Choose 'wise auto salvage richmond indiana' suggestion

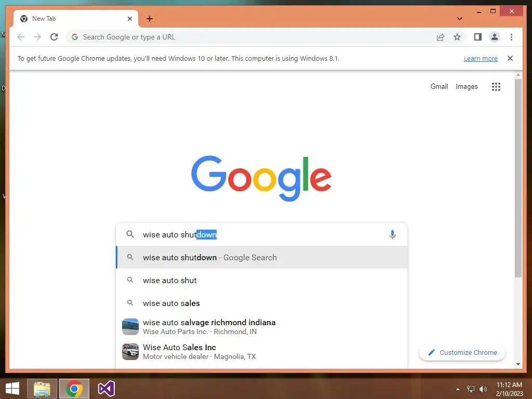(261, 327)
